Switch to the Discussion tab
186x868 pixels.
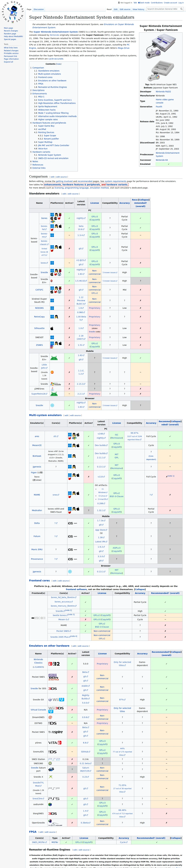(x=39, y=9)
